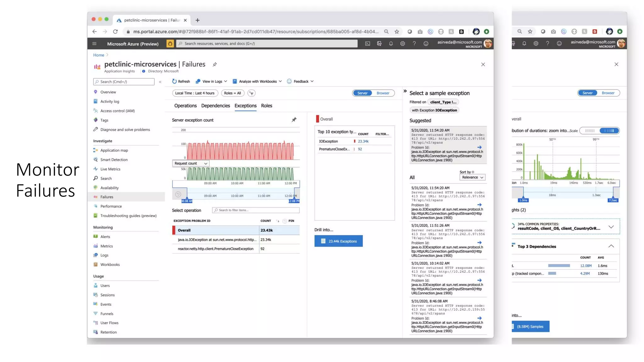644x362 pixels.
Task: Click the add filter funnel icon
Action: (251, 93)
